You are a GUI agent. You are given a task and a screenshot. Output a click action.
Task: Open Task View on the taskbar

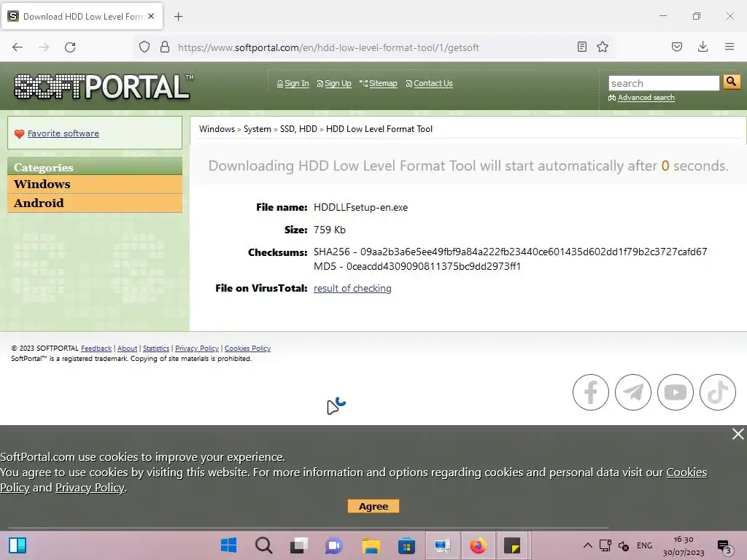[299, 545]
